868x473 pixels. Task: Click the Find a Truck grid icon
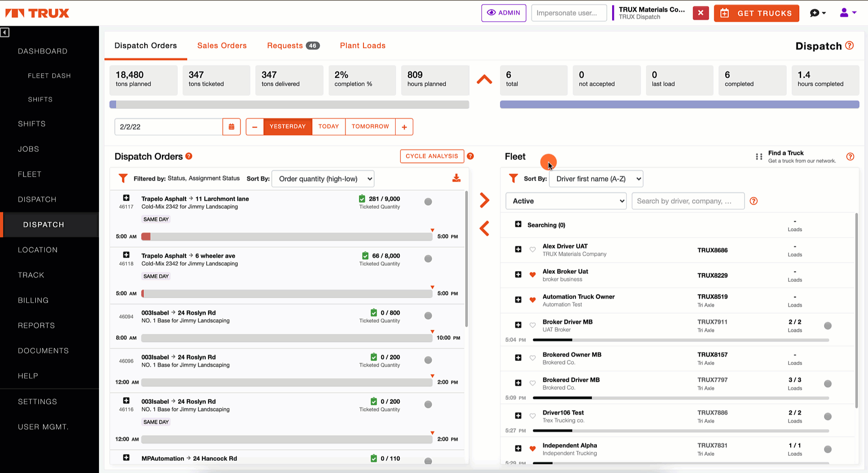click(759, 157)
